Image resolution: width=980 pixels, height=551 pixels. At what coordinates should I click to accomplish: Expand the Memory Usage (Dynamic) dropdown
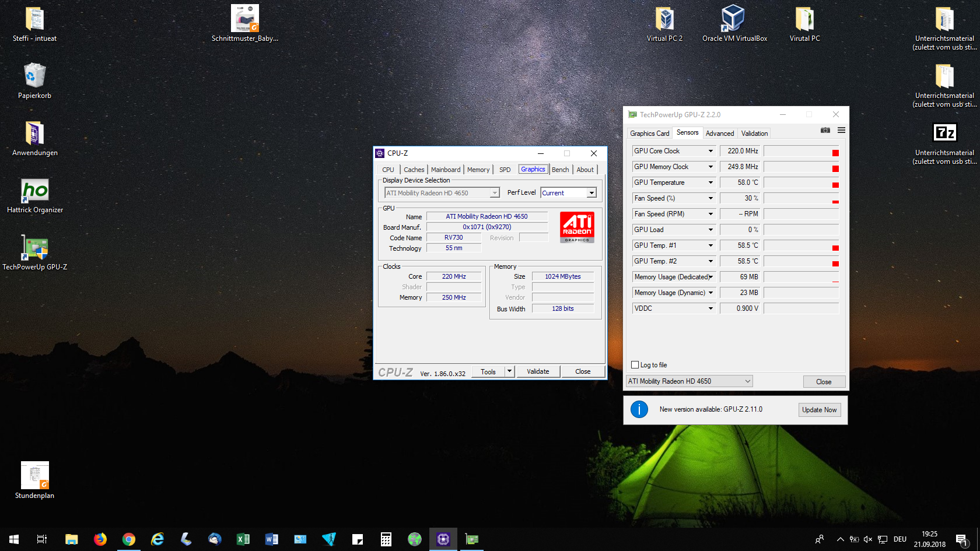click(710, 293)
